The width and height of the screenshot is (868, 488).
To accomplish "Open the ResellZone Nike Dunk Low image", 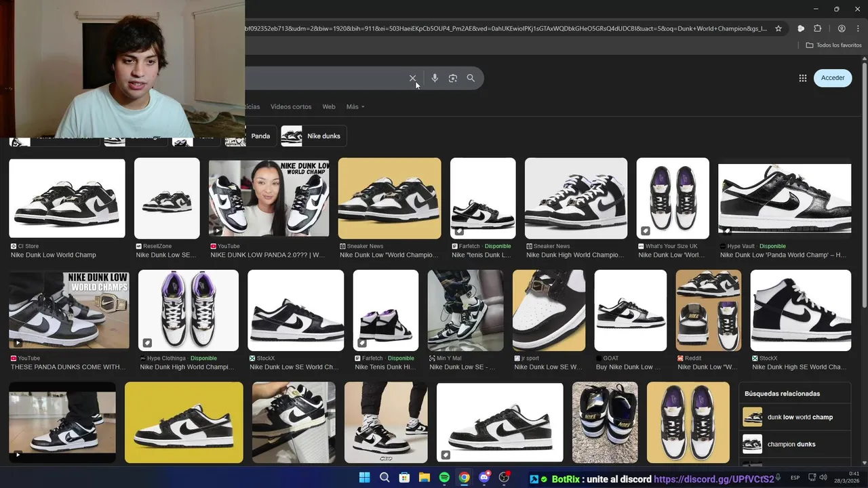I will click(167, 198).
